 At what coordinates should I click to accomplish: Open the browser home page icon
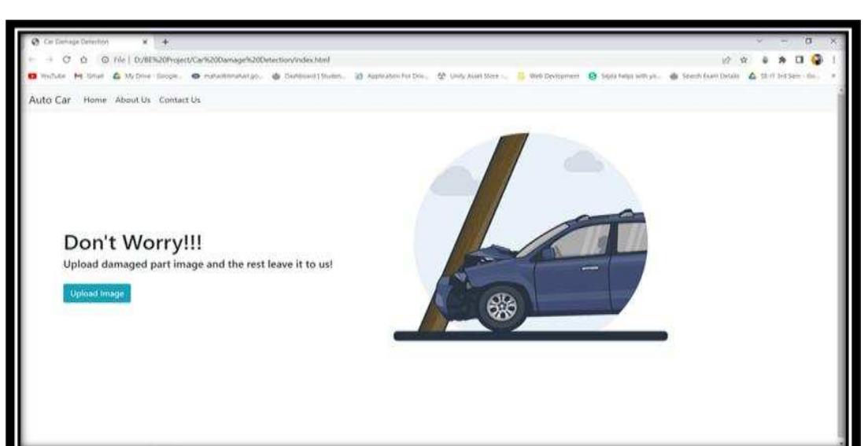(82, 60)
